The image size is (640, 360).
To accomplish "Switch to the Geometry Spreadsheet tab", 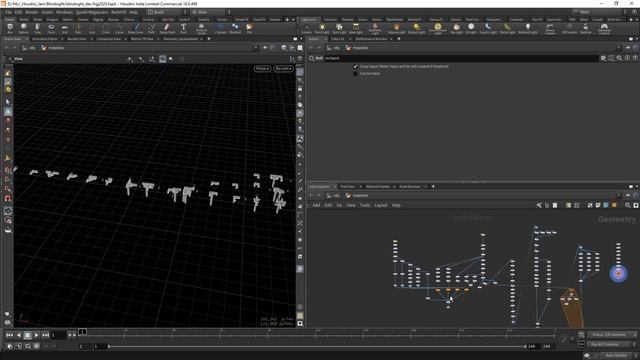I will click(x=180, y=39).
